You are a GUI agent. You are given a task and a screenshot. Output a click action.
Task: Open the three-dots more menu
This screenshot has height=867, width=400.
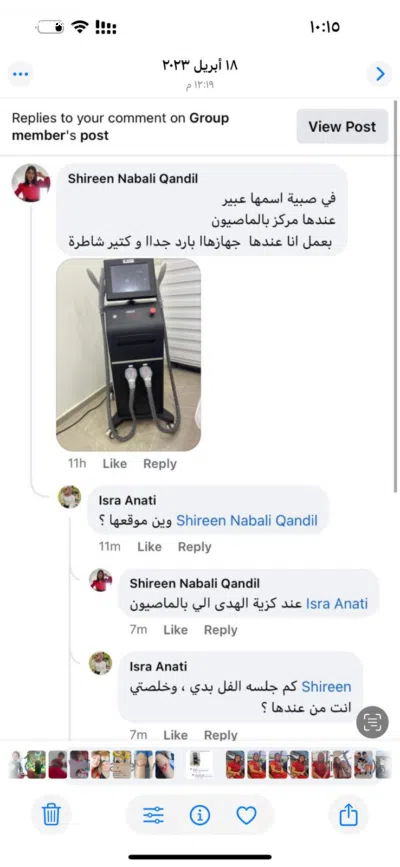tap(20, 74)
